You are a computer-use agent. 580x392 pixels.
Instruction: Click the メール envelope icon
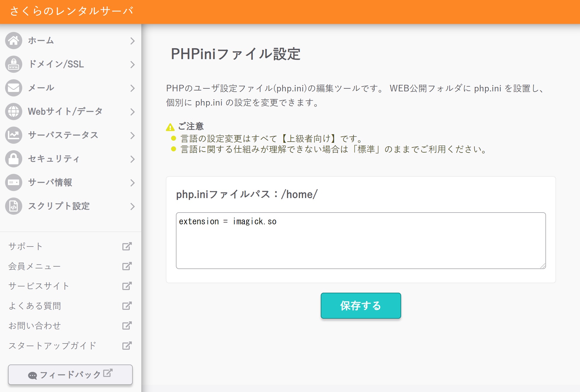click(x=14, y=88)
